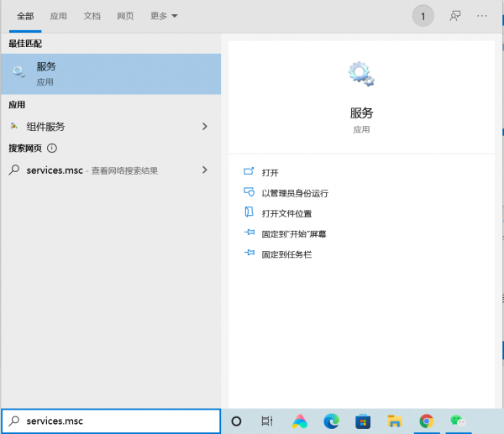Click the large 服务 gears icon in preview
The height and width of the screenshot is (434, 504).
[361, 74]
